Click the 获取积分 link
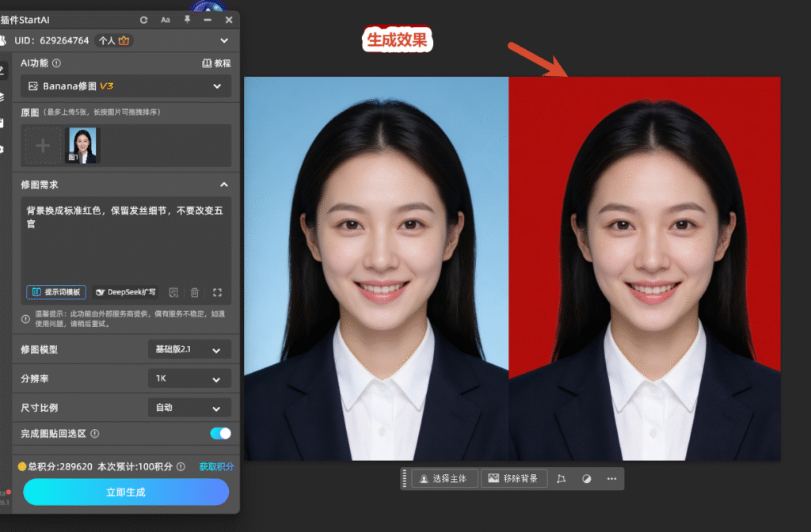 pos(216,466)
